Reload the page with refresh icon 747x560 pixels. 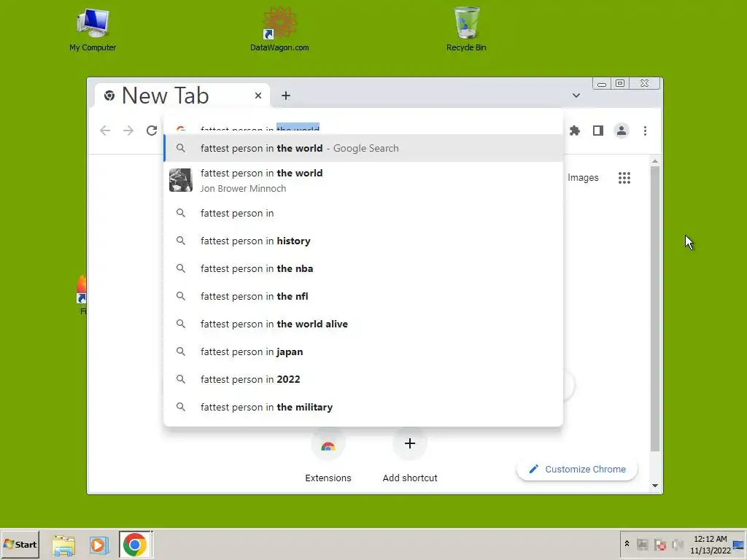152,131
